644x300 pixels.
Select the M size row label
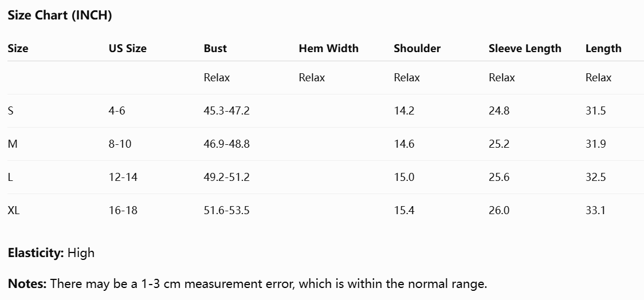pos(13,144)
